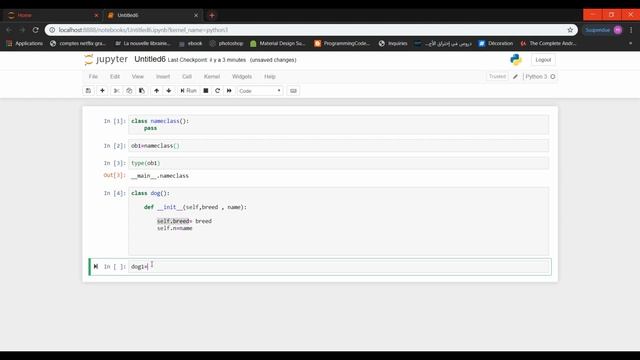The height and width of the screenshot is (360, 640).
Task: Open comptes netflix bookmark
Action: [x=78, y=43]
